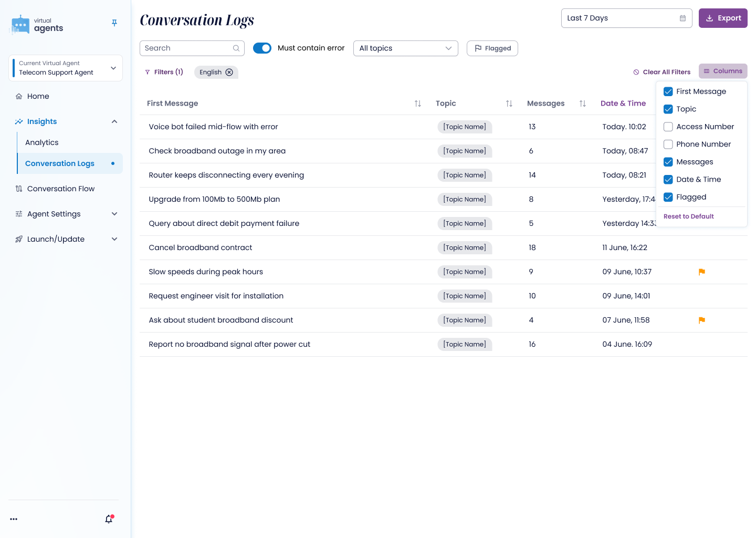Sort by Topic column
Viewport: 756px width, 538px height.
pos(509,104)
